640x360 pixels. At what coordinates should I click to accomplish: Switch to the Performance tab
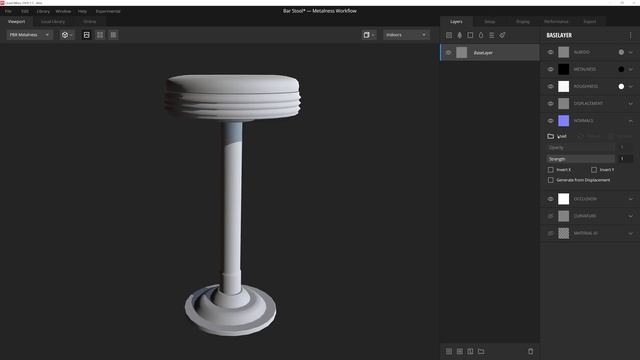(556, 22)
